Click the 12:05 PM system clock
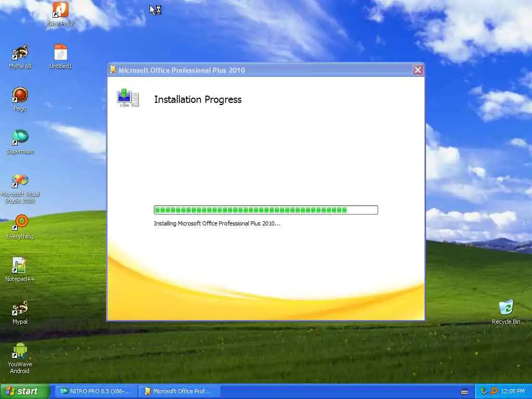The image size is (532, 399). (513, 392)
